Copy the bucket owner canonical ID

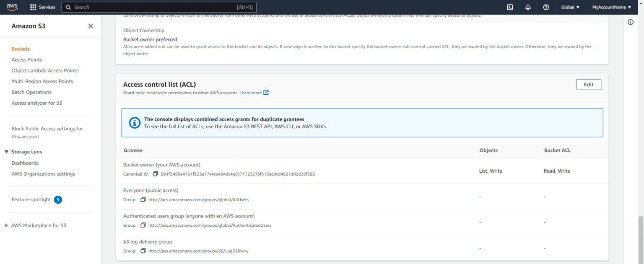pyautogui.click(x=155, y=174)
